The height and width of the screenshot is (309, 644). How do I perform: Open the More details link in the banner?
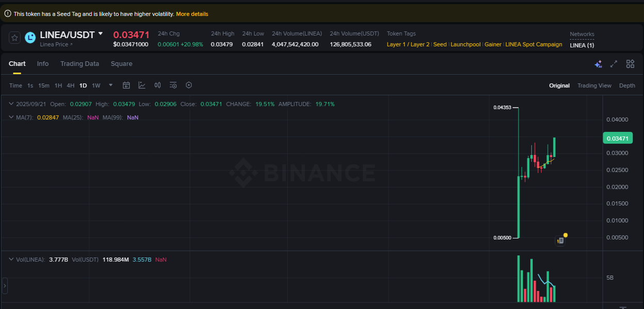tap(192, 13)
